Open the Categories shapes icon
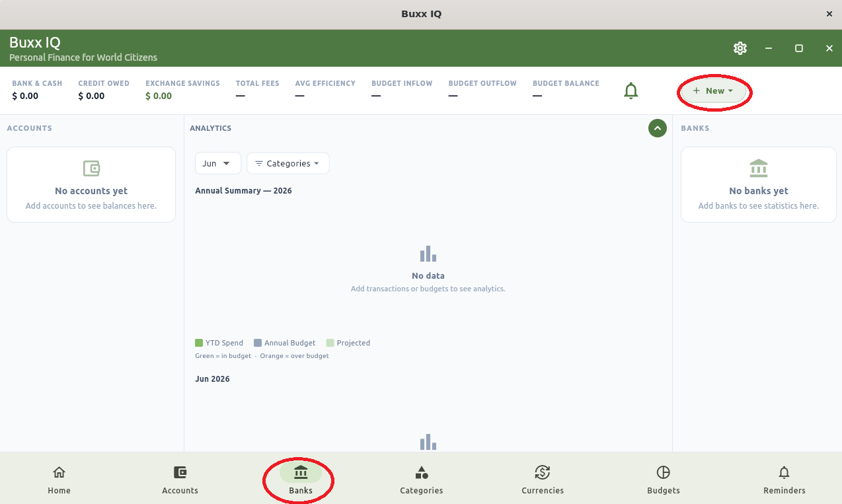The height and width of the screenshot is (504, 842). coord(422,472)
